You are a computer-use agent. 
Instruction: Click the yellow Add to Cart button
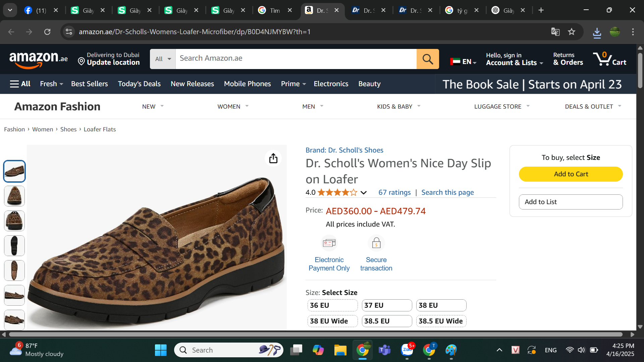[571, 174]
